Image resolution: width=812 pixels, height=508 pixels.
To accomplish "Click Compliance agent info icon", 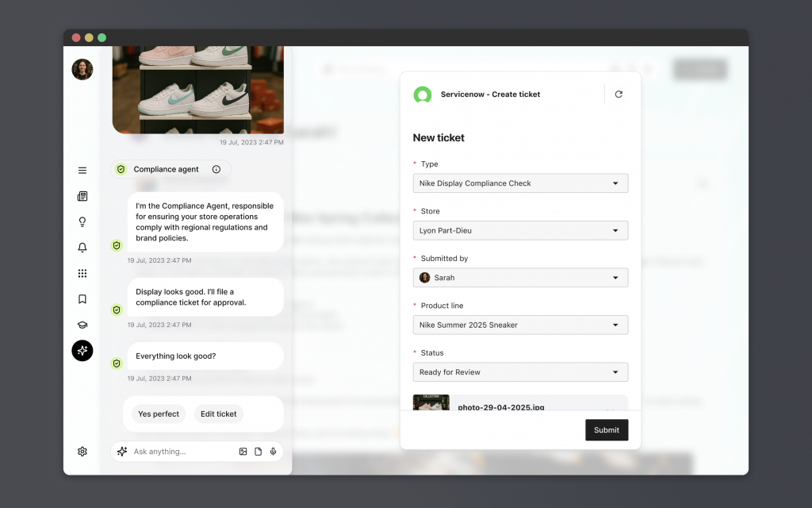I will click(216, 169).
